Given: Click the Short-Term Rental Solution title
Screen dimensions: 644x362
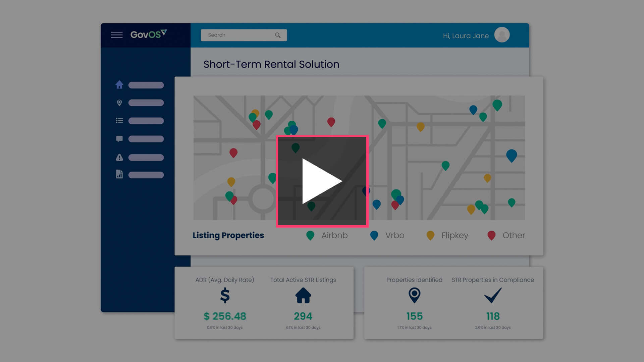Looking at the screenshot, I should [x=271, y=64].
